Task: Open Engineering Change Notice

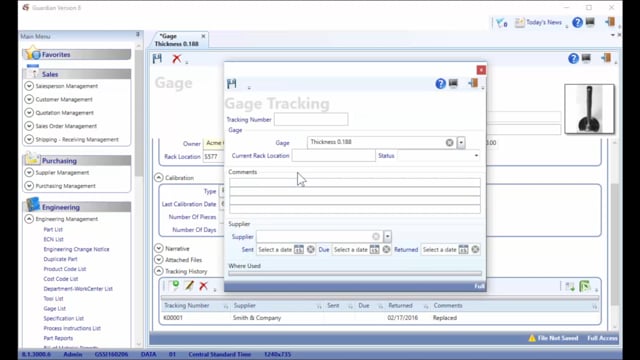Action: point(76,249)
